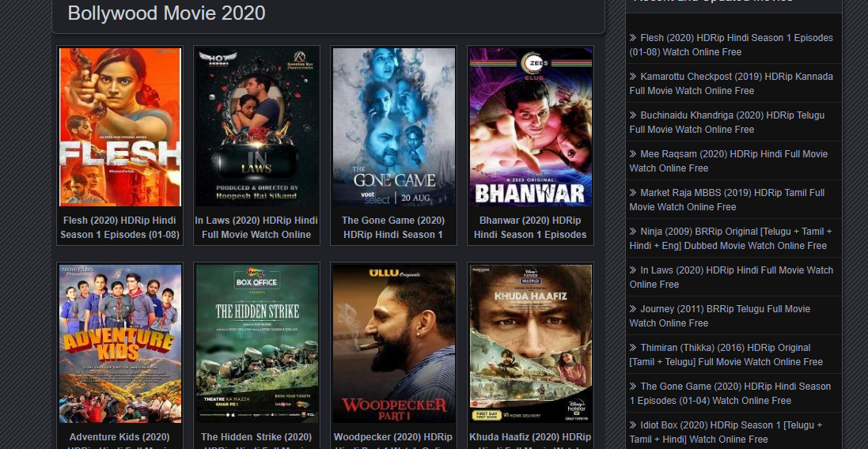Open Ninja (2009) BRRip Dubbed Movie link
868x449 pixels.
point(730,238)
